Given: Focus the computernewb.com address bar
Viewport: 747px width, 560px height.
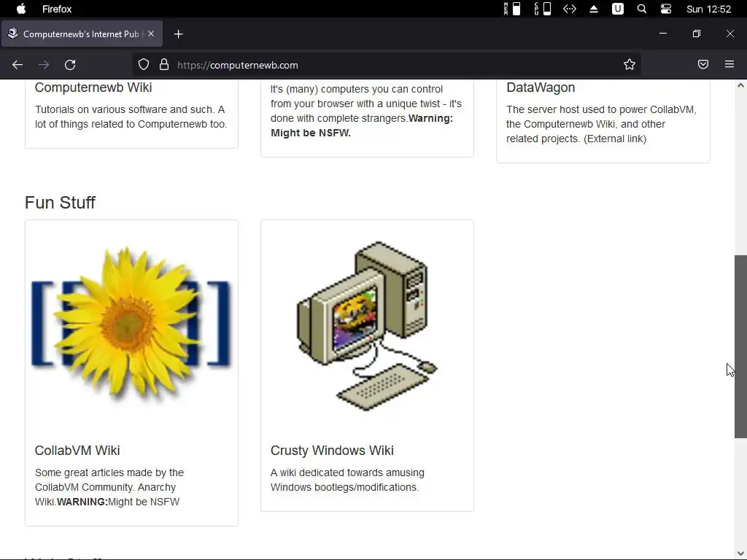Looking at the screenshot, I should click(x=386, y=65).
